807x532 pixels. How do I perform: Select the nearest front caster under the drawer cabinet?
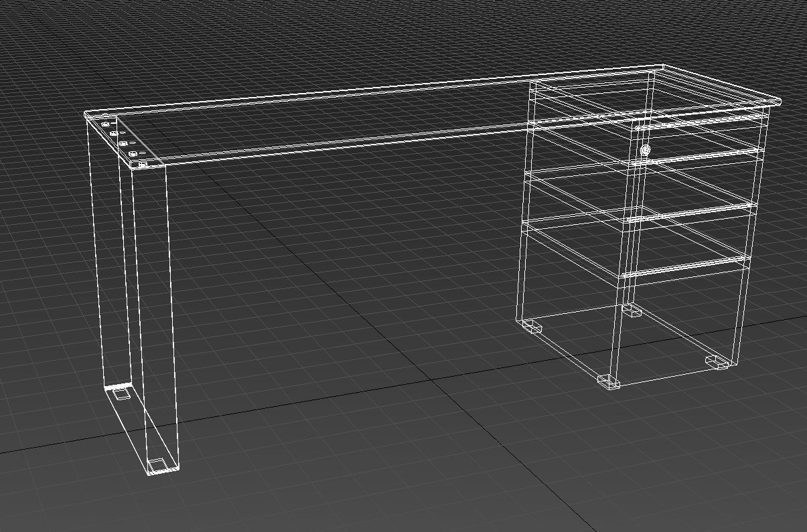pos(609,381)
